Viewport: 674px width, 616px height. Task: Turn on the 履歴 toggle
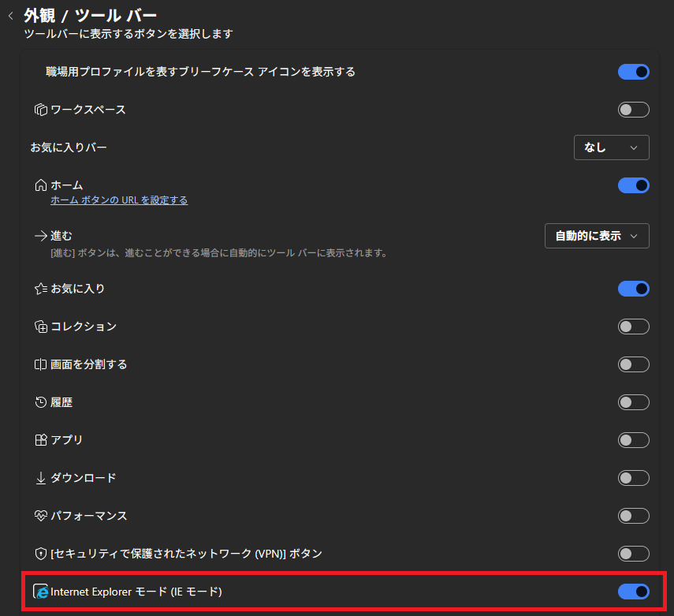click(634, 402)
